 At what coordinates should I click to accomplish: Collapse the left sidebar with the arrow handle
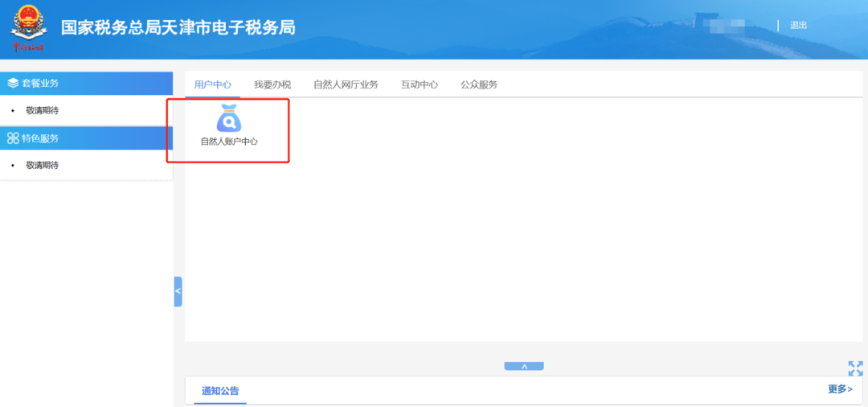(x=178, y=291)
